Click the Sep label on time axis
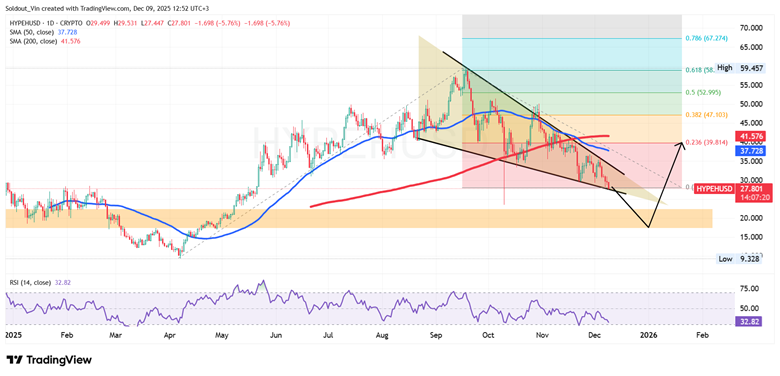This screenshot has width=780, height=376. click(x=436, y=336)
